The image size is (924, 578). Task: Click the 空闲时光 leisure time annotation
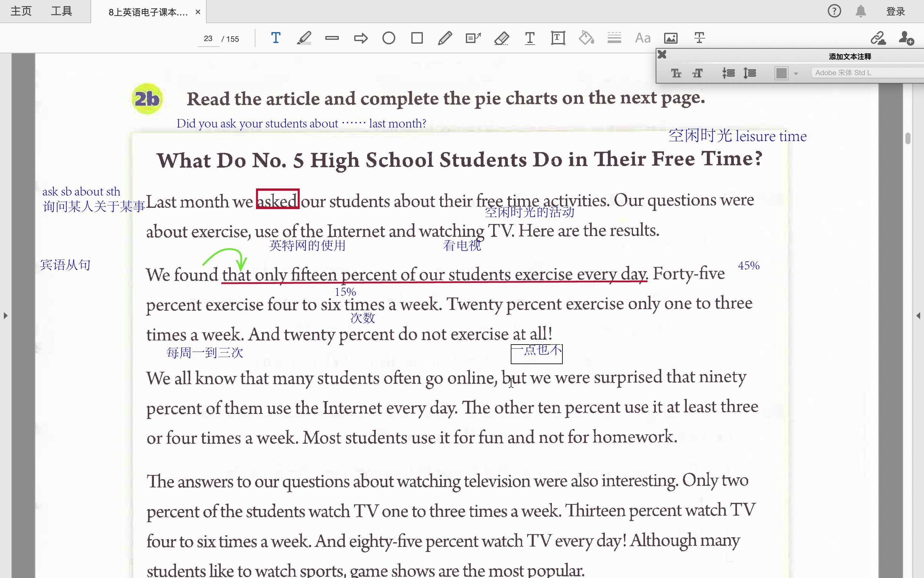[737, 136]
